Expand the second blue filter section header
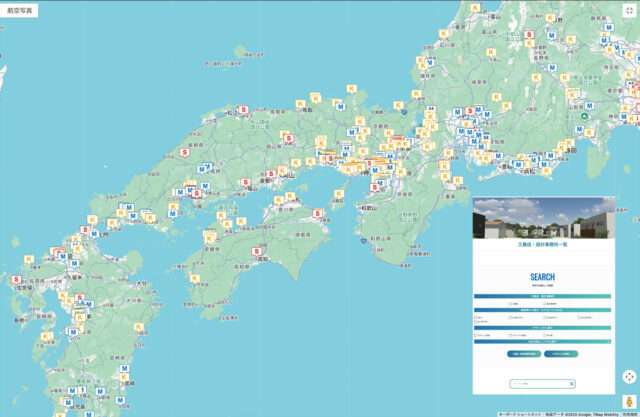Viewport: 640px width, 417px height. click(x=543, y=310)
